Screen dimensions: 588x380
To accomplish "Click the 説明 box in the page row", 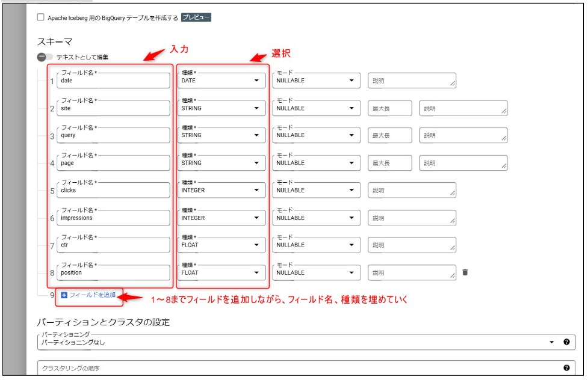I will tap(463, 163).
